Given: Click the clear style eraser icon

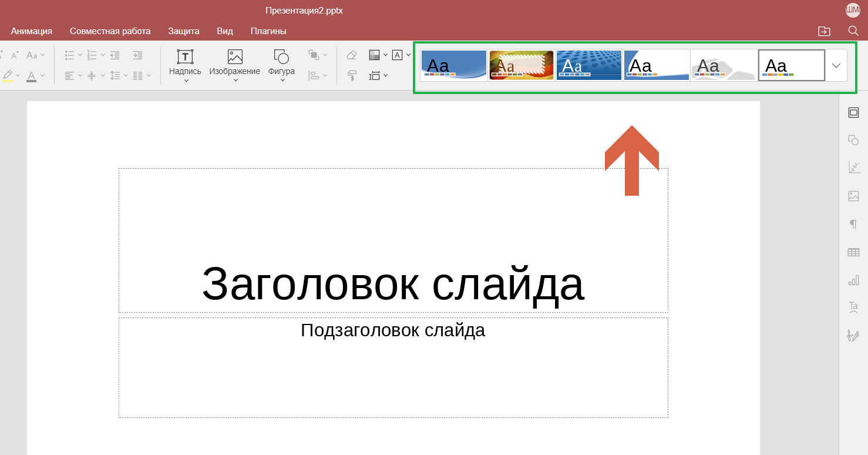Looking at the screenshot, I should click(x=352, y=55).
